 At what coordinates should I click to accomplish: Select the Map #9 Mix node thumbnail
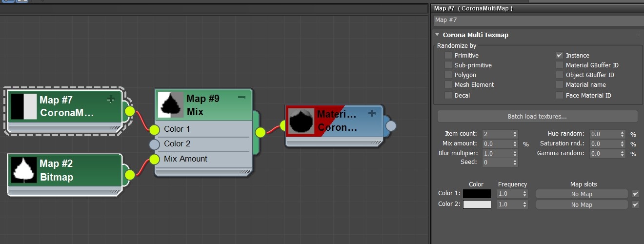pos(170,105)
